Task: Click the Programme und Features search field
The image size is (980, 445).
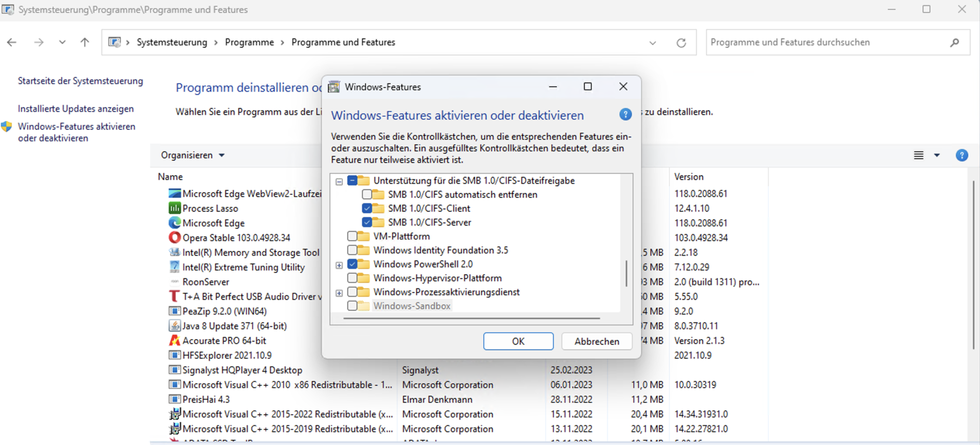Action: point(838,42)
